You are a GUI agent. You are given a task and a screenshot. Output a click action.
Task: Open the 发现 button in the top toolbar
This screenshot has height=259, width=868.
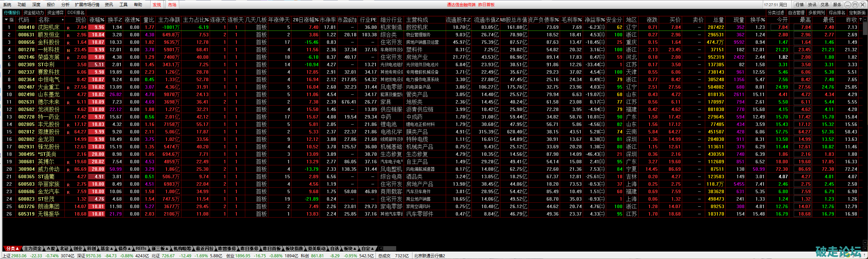[157, 5]
